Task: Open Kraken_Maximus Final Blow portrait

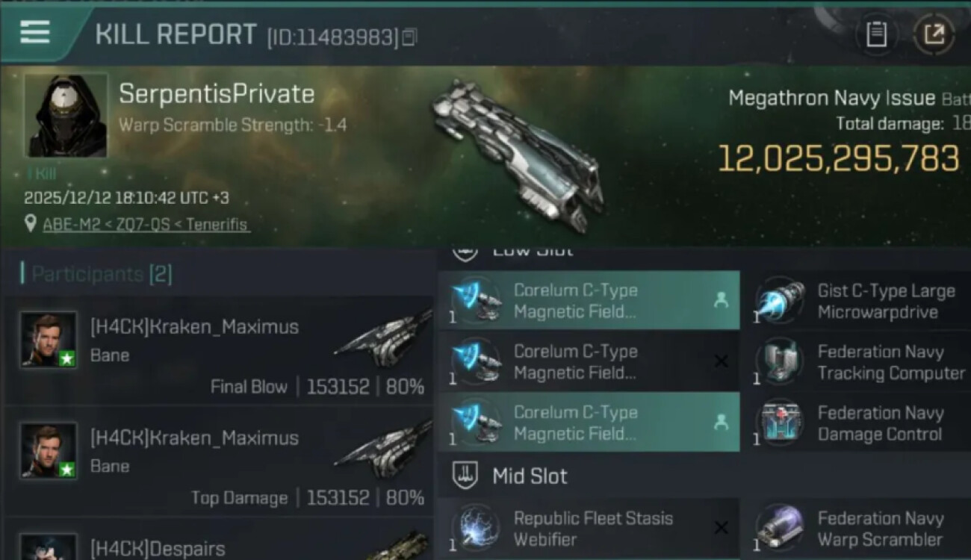Action: (x=49, y=340)
